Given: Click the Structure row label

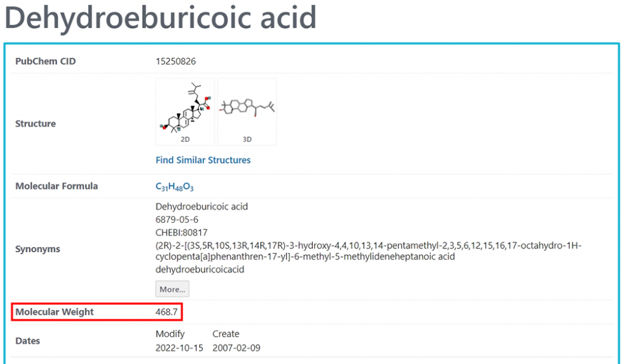Looking at the screenshot, I should (x=36, y=124).
